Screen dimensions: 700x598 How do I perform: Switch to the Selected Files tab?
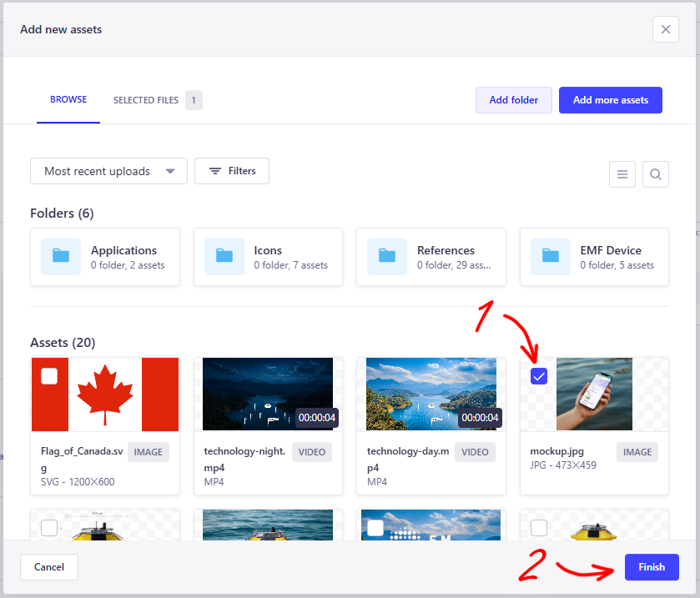pyautogui.click(x=157, y=100)
